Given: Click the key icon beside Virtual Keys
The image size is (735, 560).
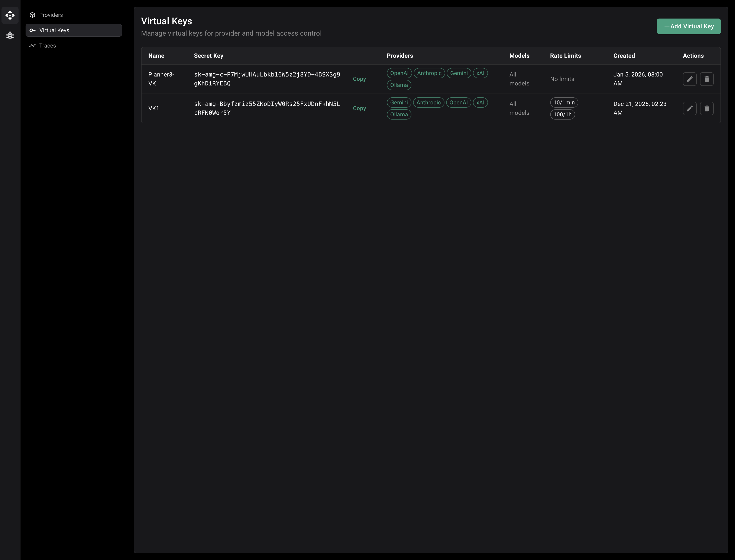Looking at the screenshot, I should (x=32, y=30).
